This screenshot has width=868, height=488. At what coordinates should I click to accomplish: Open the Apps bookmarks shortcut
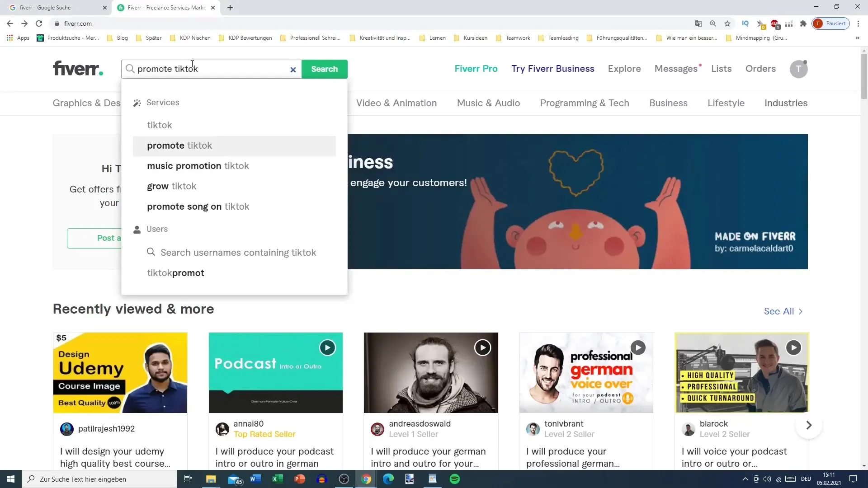click(18, 38)
